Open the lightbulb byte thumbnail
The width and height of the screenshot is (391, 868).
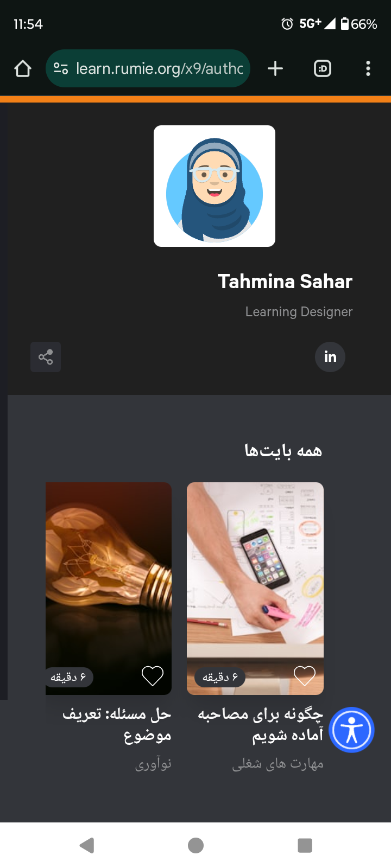[x=109, y=589]
